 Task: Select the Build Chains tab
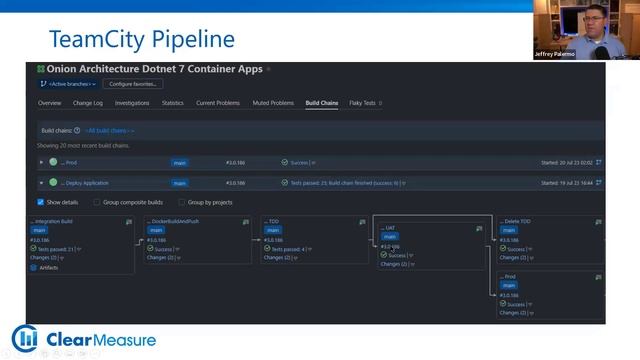click(322, 103)
